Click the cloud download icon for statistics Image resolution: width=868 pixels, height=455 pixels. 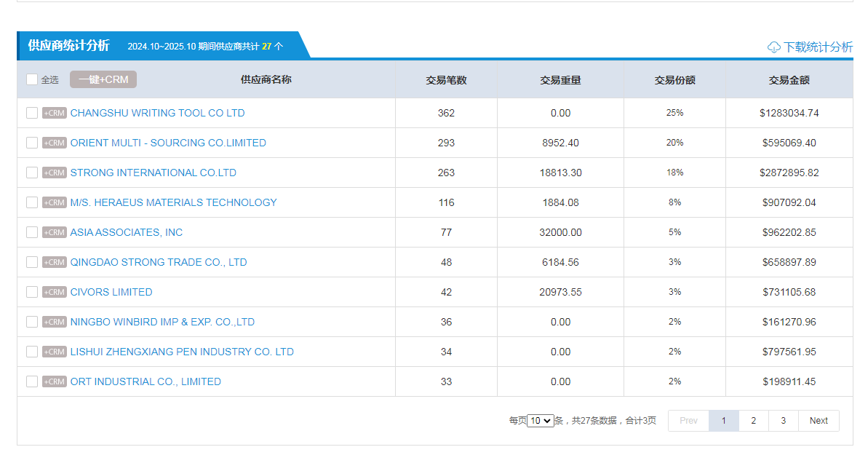tap(773, 47)
